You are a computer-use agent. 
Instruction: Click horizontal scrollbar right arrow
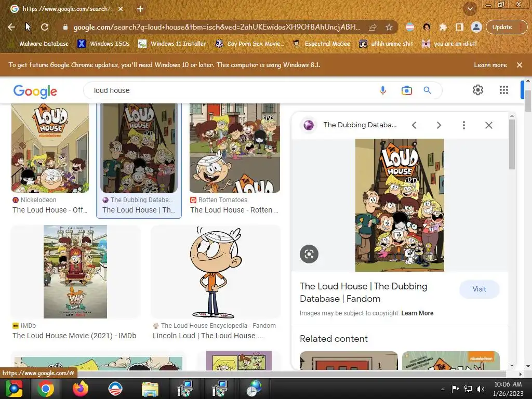click(x=520, y=374)
